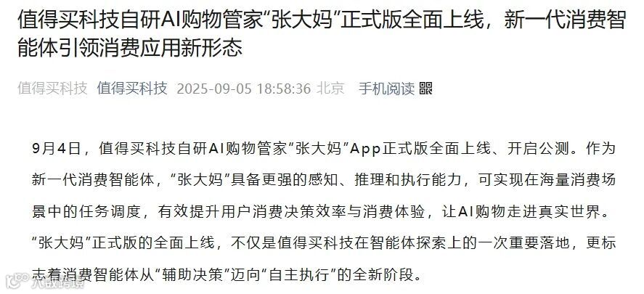Click the light gray 值得买科技 source label
The image size is (644, 294).
point(52,89)
